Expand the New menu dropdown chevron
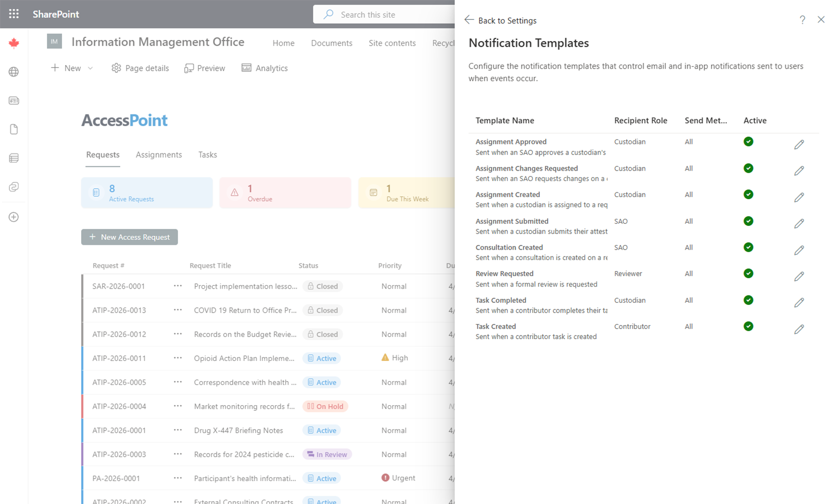Image resolution: width=833 pixels, height=504 pixels. (90, 68)
